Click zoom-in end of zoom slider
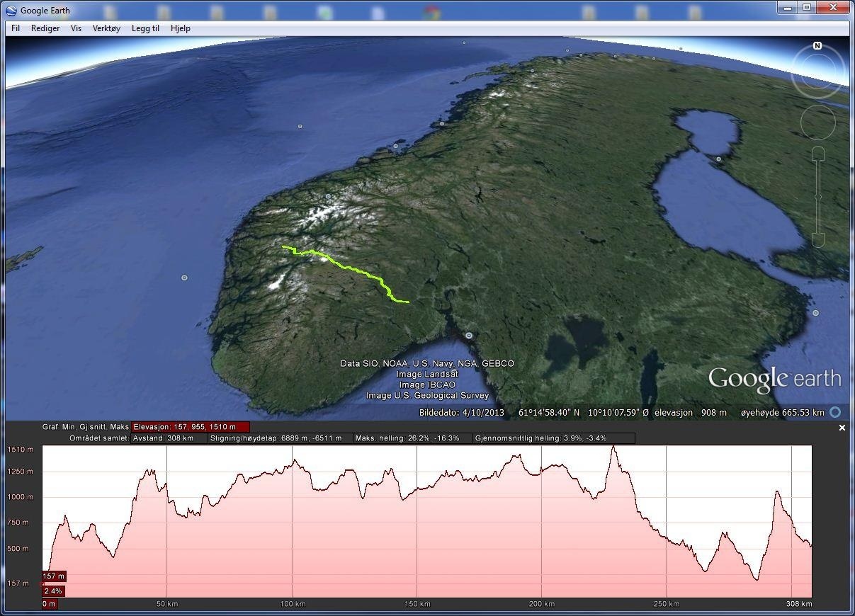855x616 pixels. [818, 154]
